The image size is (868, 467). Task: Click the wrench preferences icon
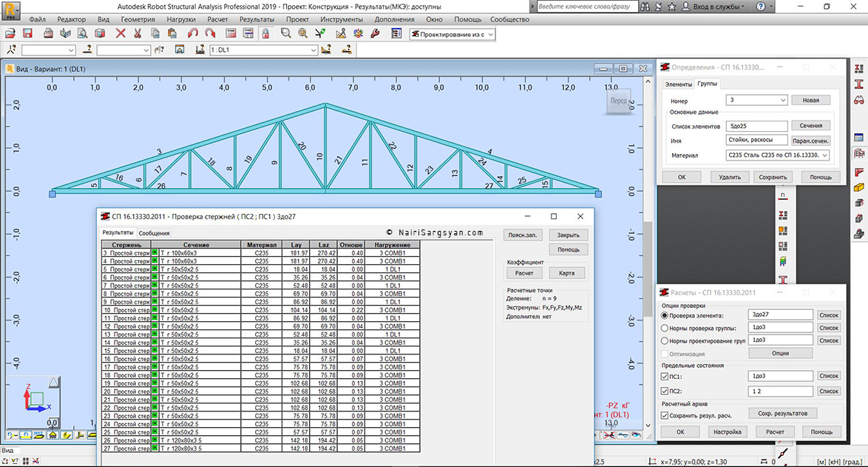376,34
